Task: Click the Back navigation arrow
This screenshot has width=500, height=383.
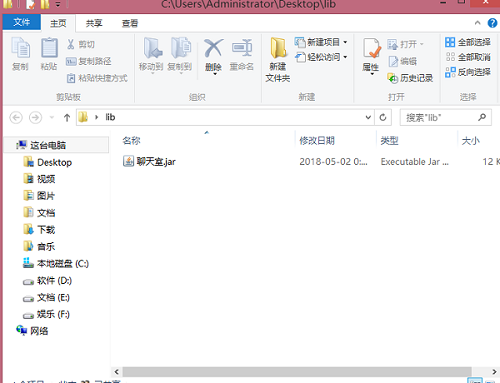Action: tap(16, 117)
